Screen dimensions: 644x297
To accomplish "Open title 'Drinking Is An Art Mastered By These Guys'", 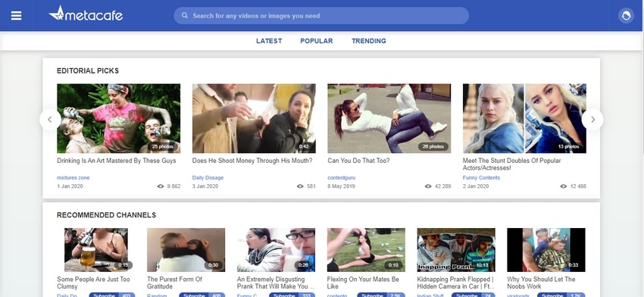I will [117, 161].
